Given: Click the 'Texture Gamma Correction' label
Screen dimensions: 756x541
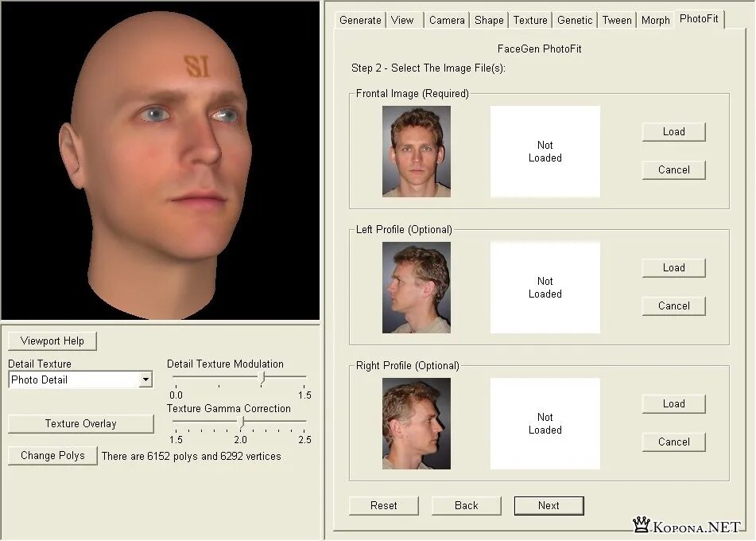Looking at the screenshot, I should tap(228, 408).
